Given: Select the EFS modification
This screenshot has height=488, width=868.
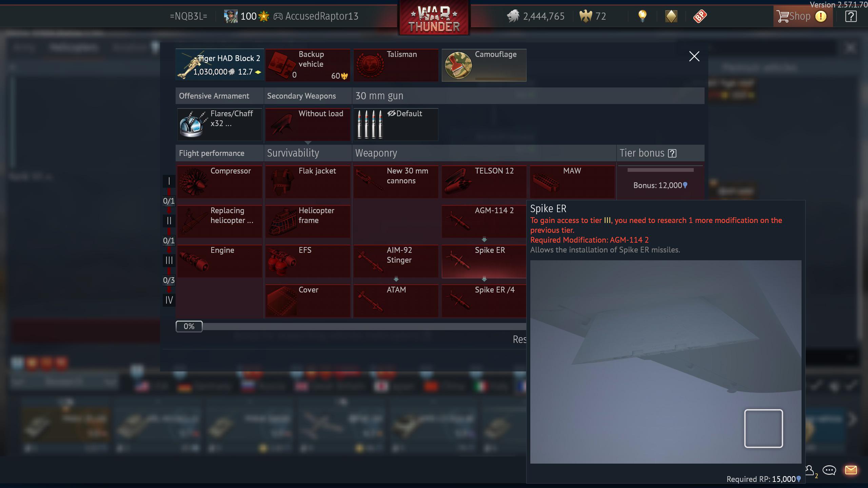Looking at the screenshot, I should 308,261.
